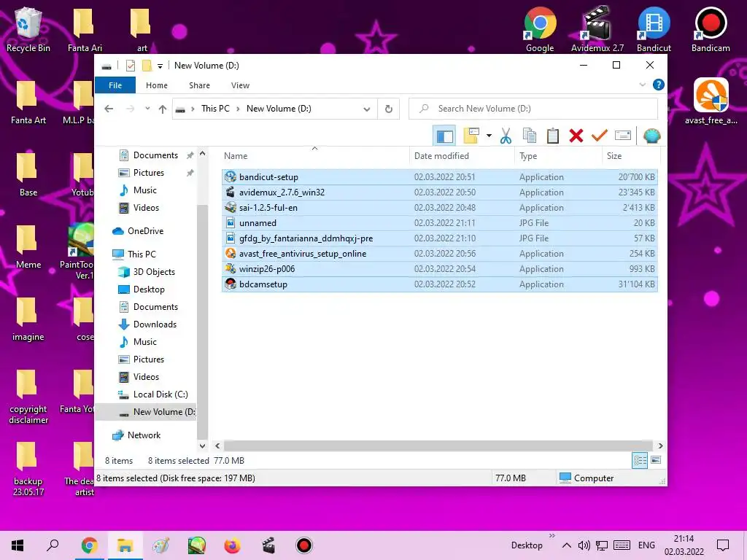Open the View ribbon tab
747x560 pixels.
240,85
